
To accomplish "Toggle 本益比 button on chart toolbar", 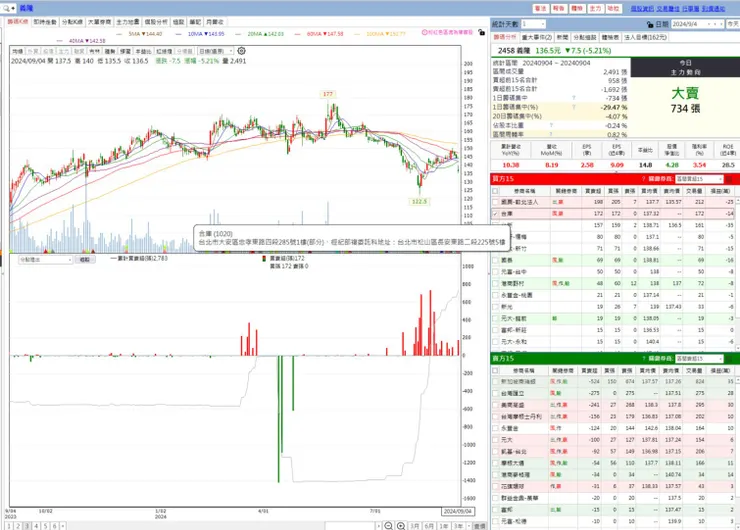I will click(x=143, y=51).
